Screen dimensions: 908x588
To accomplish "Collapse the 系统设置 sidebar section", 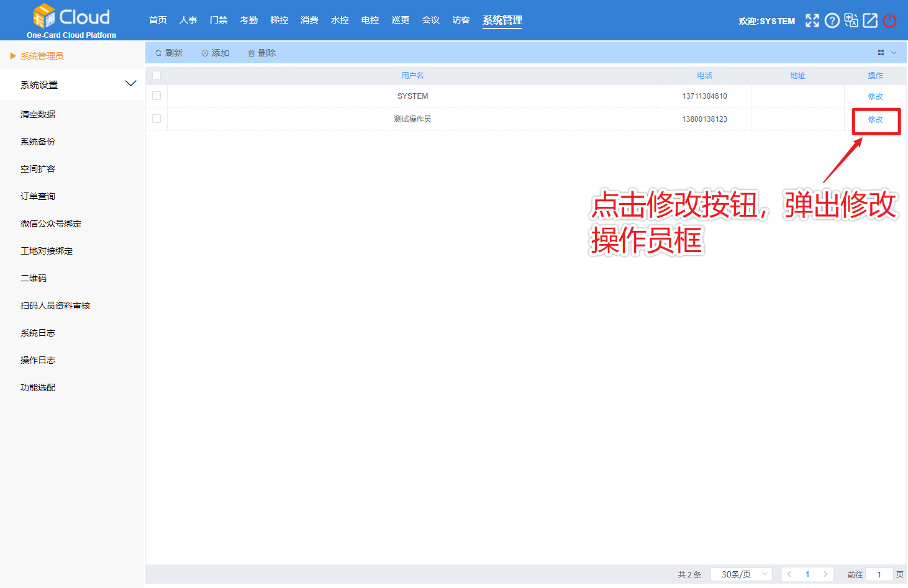I will [x=130, y=83].
